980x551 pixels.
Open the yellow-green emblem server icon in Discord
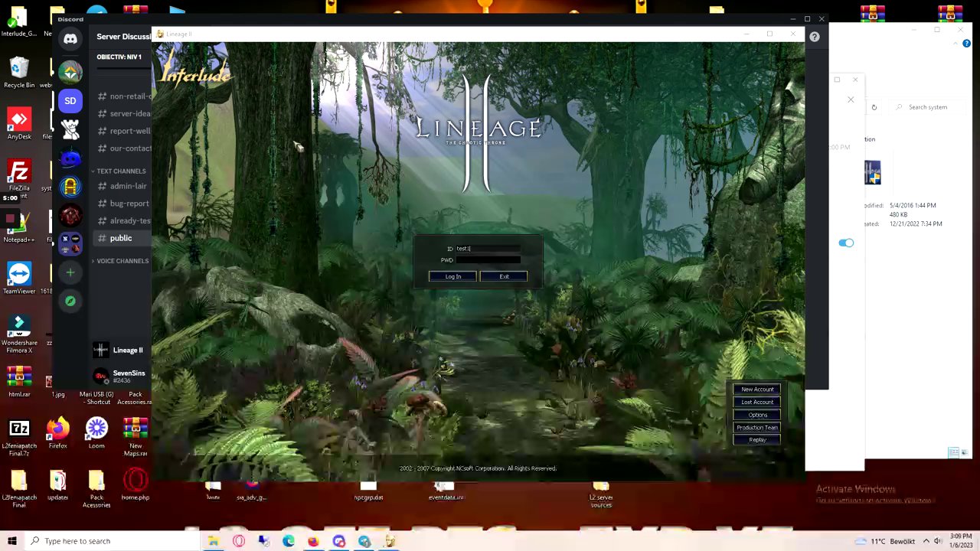click(70, 72)
